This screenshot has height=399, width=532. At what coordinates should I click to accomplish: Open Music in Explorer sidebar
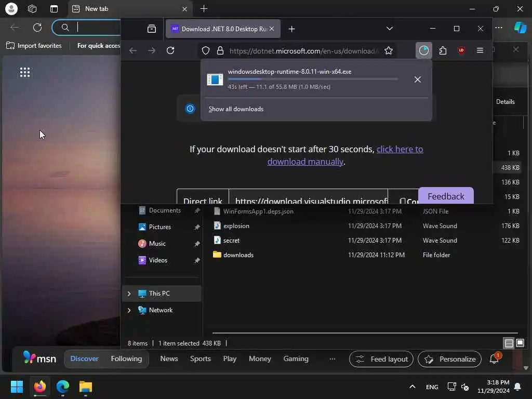(157, 244)
